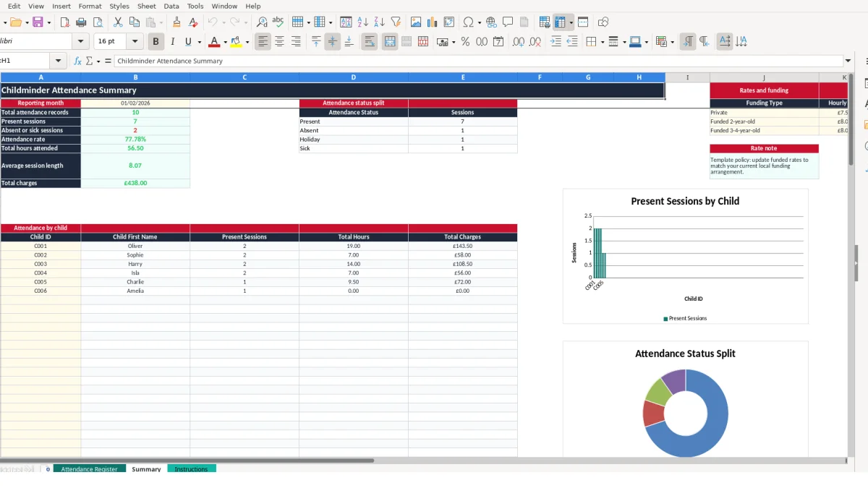This screenshot has height=488, width=868.
Task: Open the Data menu
Action: coord(171,6)
